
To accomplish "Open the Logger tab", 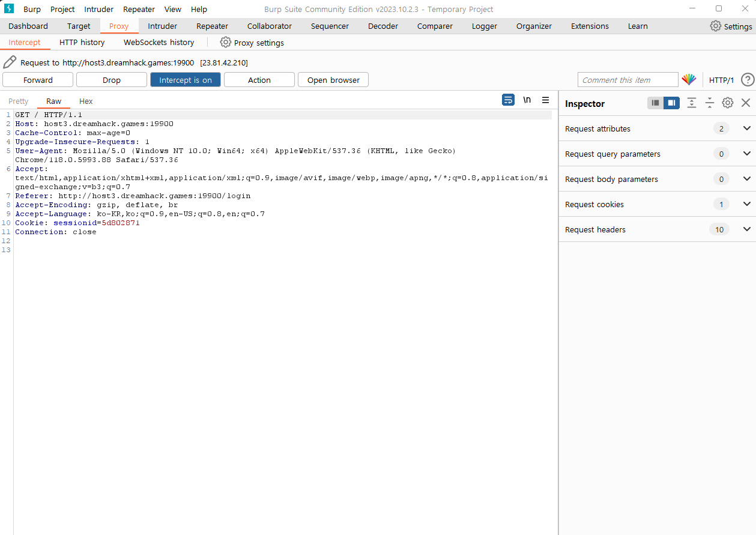I will pyautogui.click(x=485, y=26).
